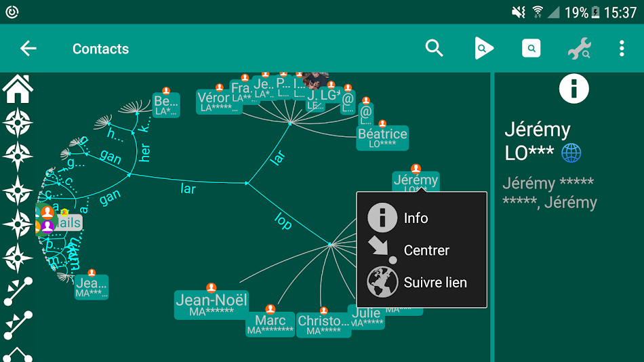644x362 pixels.
Task: Tap the 'her' branch label
Action: click(145, 153)
